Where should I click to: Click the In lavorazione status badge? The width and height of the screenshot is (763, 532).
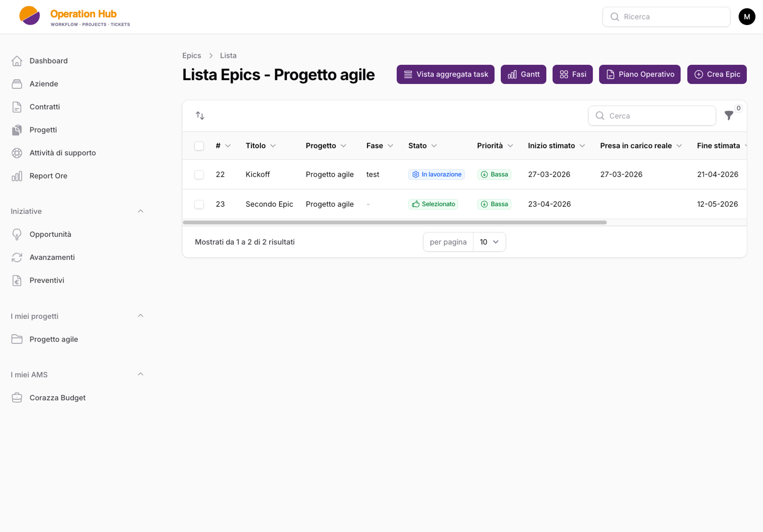(436, 174)
